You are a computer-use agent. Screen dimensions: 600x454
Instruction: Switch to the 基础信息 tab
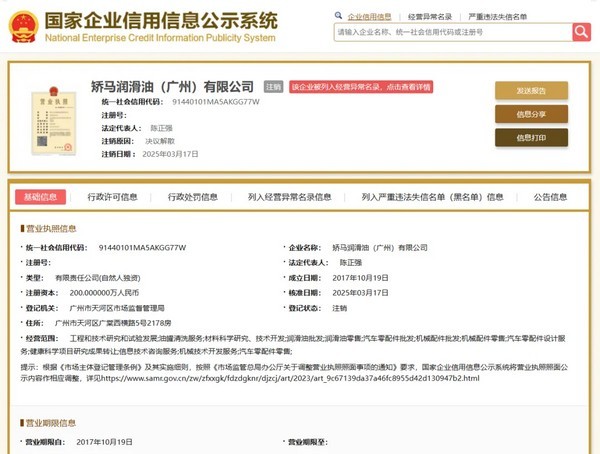[x=40, y=197]
